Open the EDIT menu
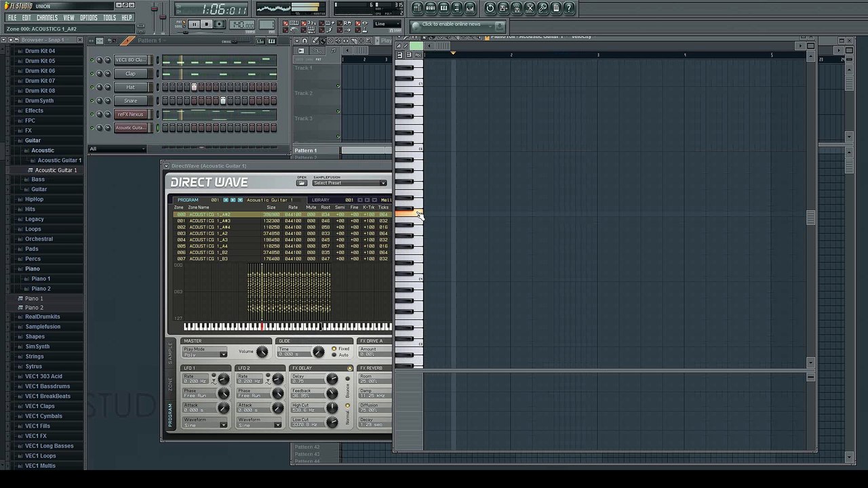Screen dimensions: 868x488 point(26,18)
